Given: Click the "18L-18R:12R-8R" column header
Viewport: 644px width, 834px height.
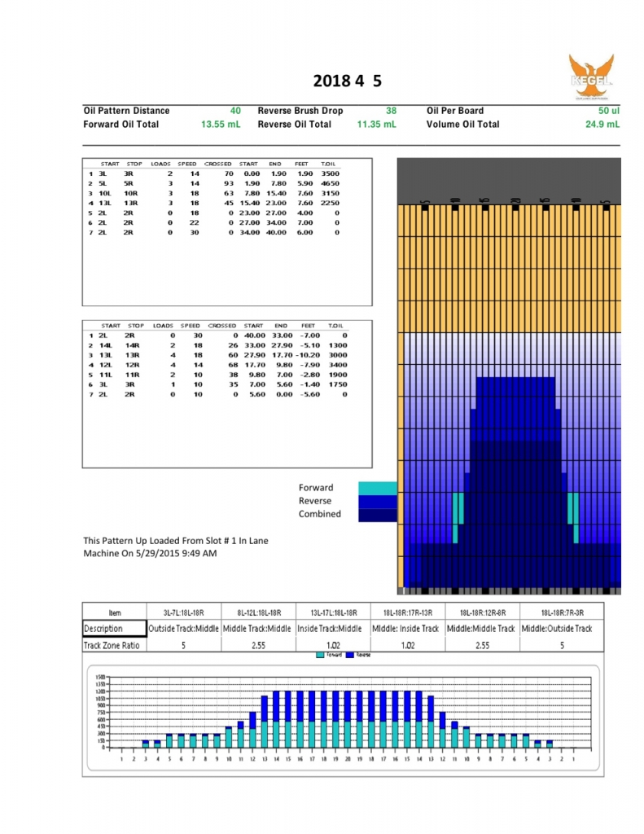Looking at the screenshot, I should click(x=482, y=612).
